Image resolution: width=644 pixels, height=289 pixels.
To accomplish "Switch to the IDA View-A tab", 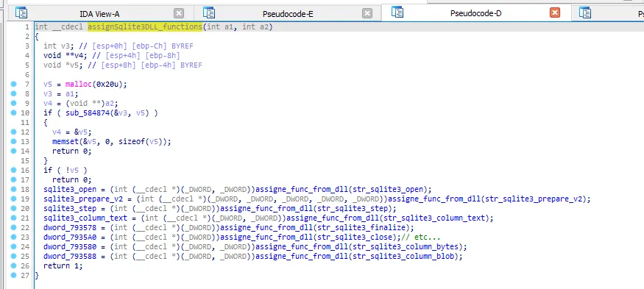I will (x=99, y=13).
